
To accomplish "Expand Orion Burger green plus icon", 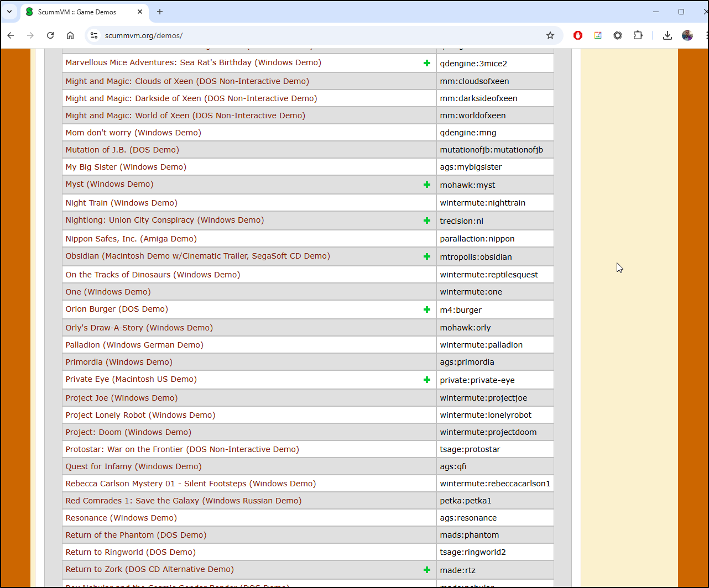I will pyautogui.click(x=426, y=309).
